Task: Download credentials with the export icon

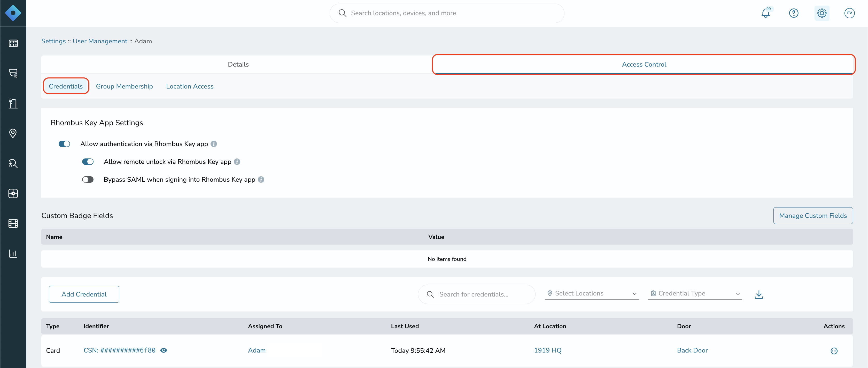Action: coord(758,295)
